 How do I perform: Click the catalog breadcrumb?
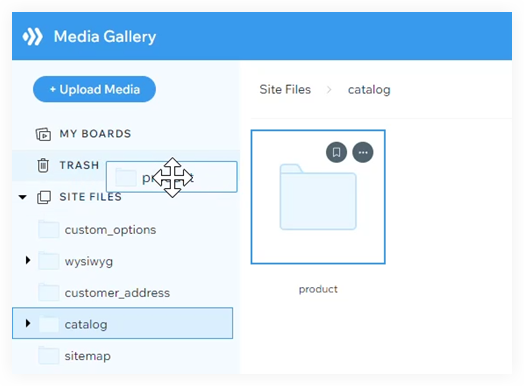pos(369,90)
